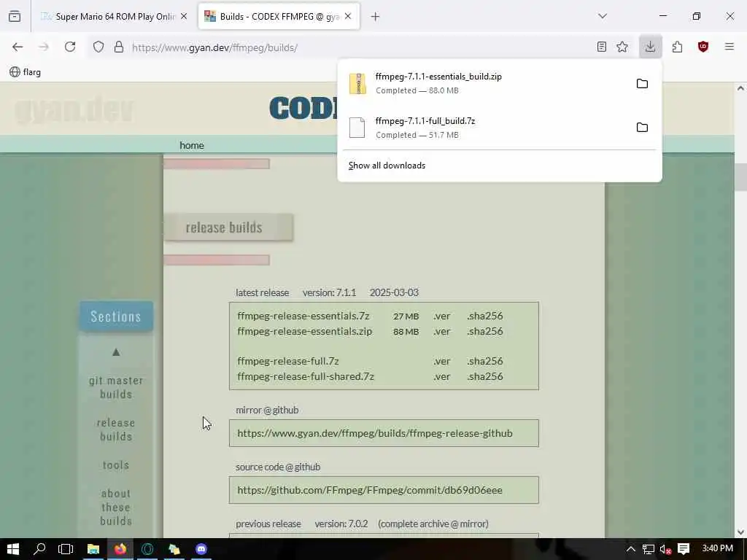
Task: Open the site security padlock icon
Action: pyautogui.click(x=119, y=47)
